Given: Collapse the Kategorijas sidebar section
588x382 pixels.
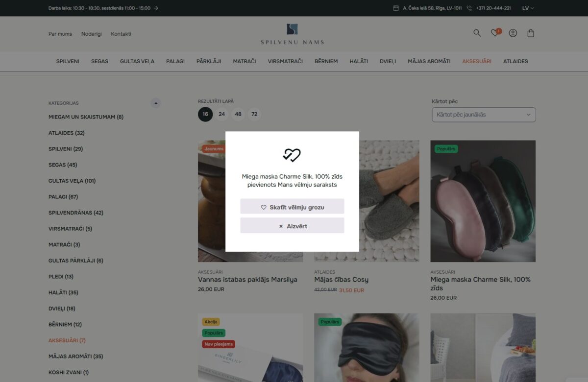Looking at the screenshot, I should (x=156, y=103).
